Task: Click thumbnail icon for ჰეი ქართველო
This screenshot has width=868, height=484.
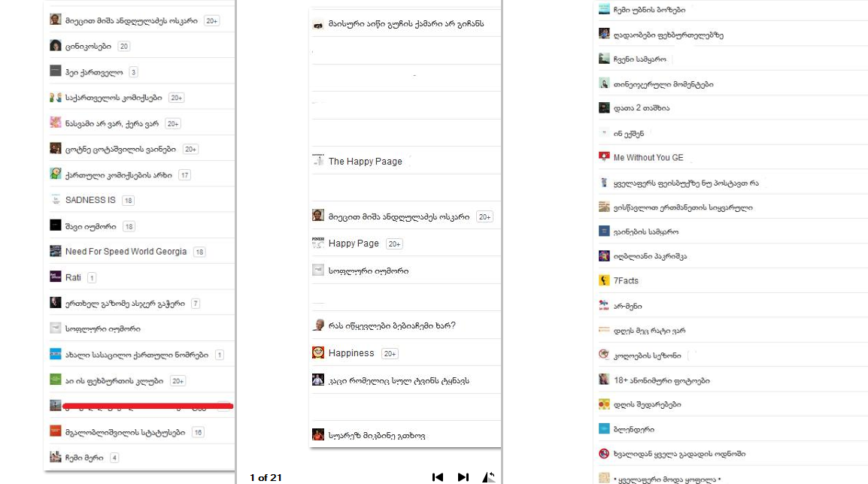Action: (56, 71)
